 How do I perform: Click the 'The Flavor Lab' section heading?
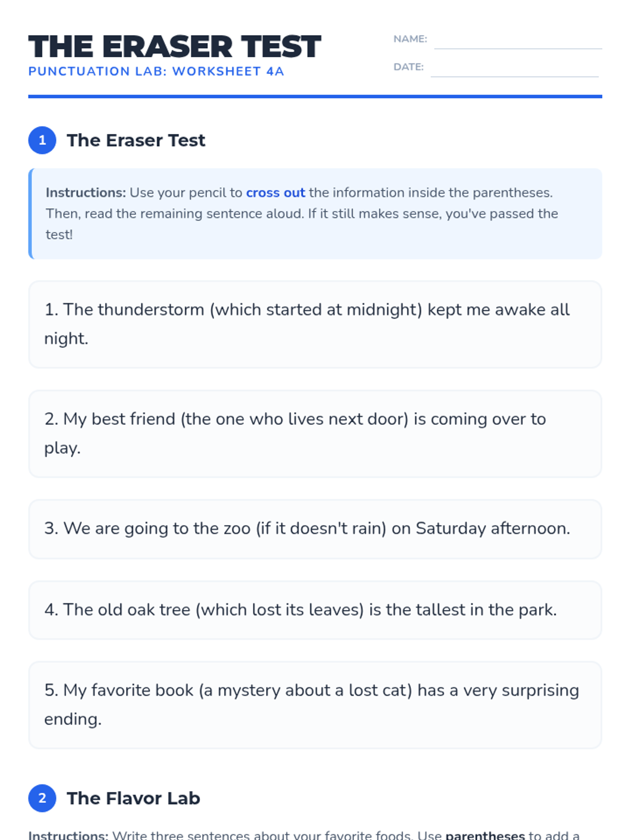[133, 798]
